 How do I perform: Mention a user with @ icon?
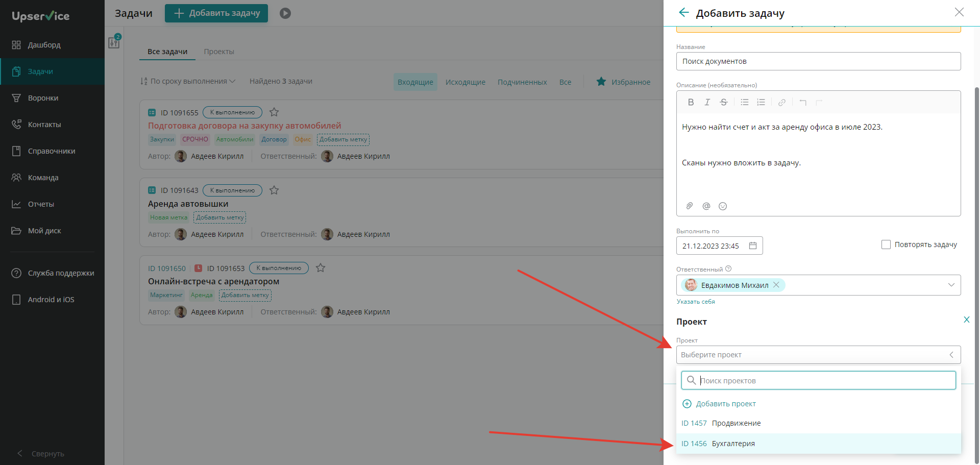pos(706,206)
